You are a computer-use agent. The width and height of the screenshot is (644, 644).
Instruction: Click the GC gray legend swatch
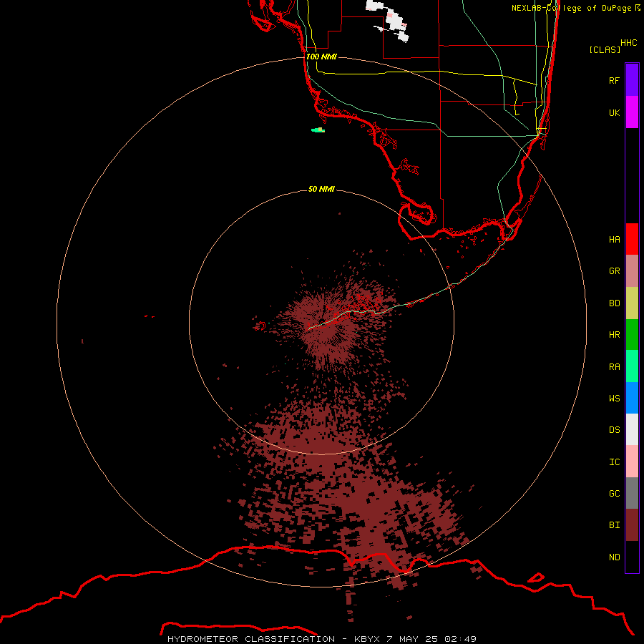[x=632, y=493]
